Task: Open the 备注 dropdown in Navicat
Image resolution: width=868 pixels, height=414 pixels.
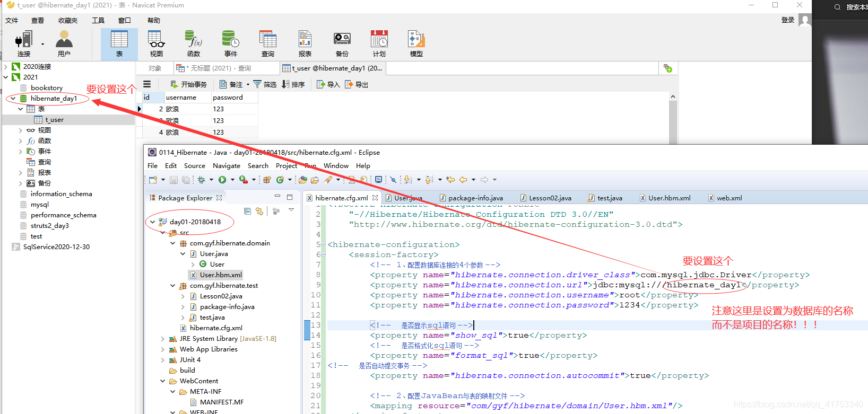Action: click(x=248, y=84)
